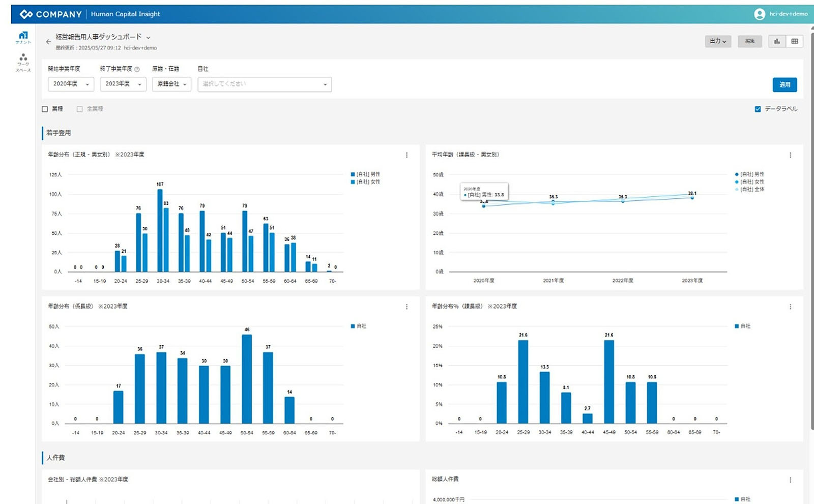This screenshot has height=504, width=814.
Task: Open kebab menu on 年齢分布(係長級) chart
Action: (x=406, y=307)
